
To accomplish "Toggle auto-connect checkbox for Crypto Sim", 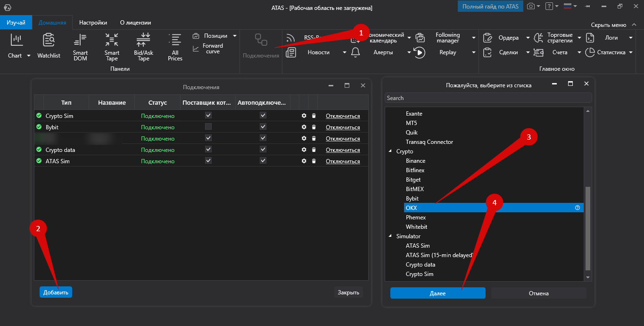I will tap(263, 115).
